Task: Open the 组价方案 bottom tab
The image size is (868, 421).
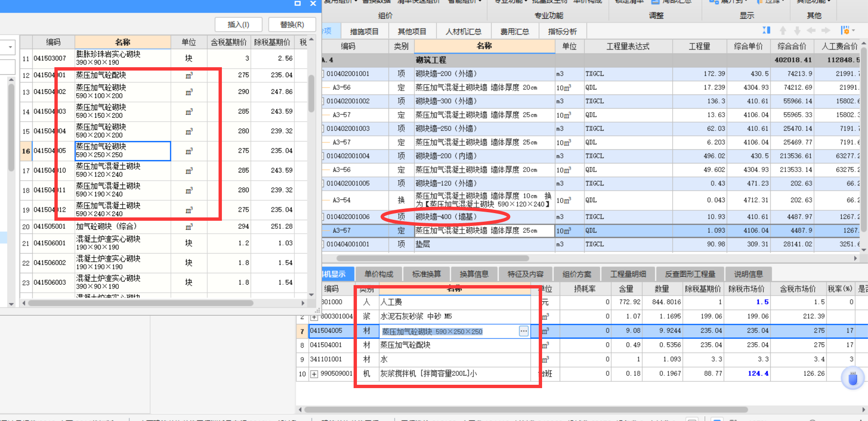Action: pyautogui.click(x=576, y=274)
